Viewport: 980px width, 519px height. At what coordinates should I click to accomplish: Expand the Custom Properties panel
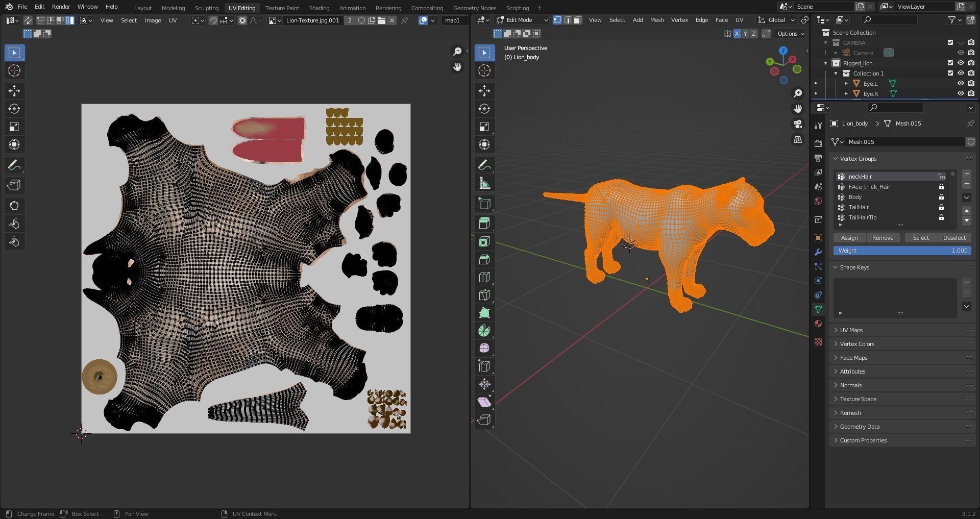pyautogui.click(x=902, y=440)
